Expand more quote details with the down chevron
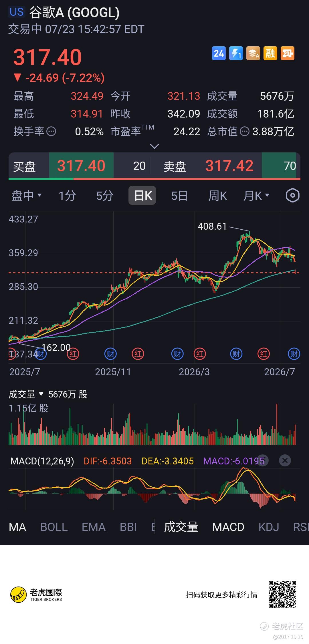 [154, 146]
